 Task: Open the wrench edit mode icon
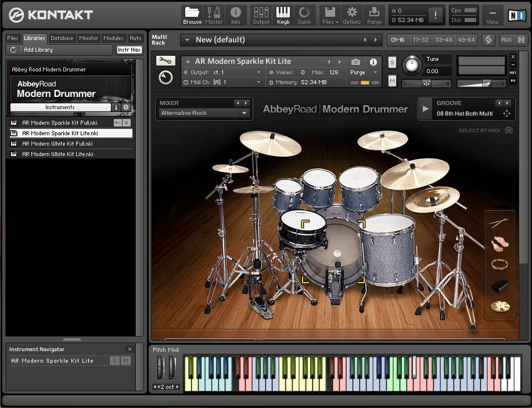(166, 61)
